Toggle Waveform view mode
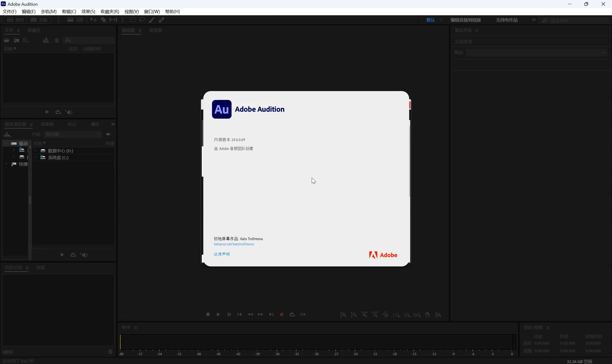Screen dimensions: 612x364 16,20
